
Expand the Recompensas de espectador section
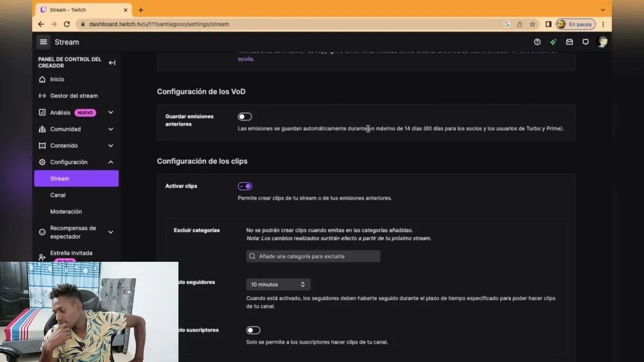point(111,232)
